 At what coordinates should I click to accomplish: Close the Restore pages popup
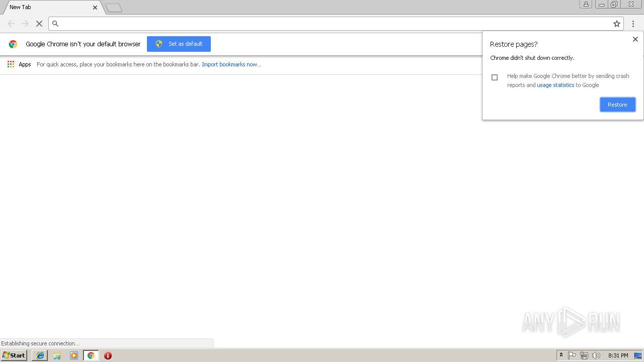pyautogui.click(x=635, y=39)
